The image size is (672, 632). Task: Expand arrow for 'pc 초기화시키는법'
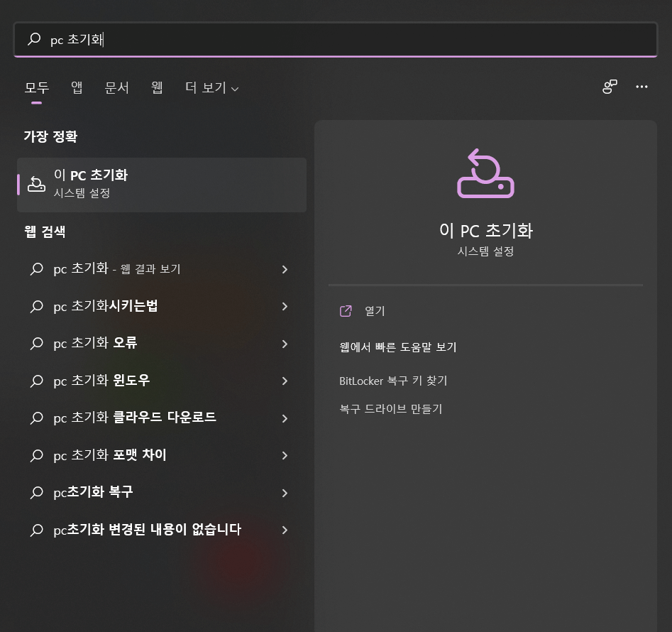(x=285, y=306)
